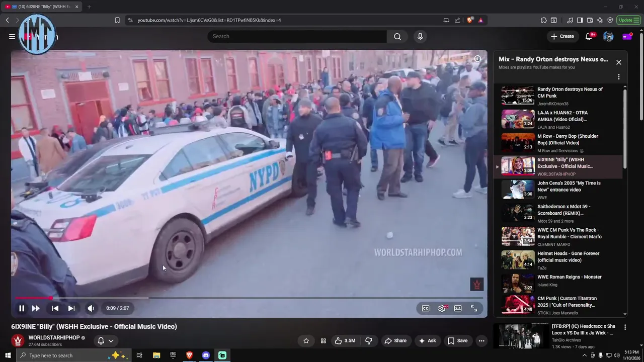Mute the video with speaker icon
Viewport: 644px width, 362px height.
coord(91,308)
